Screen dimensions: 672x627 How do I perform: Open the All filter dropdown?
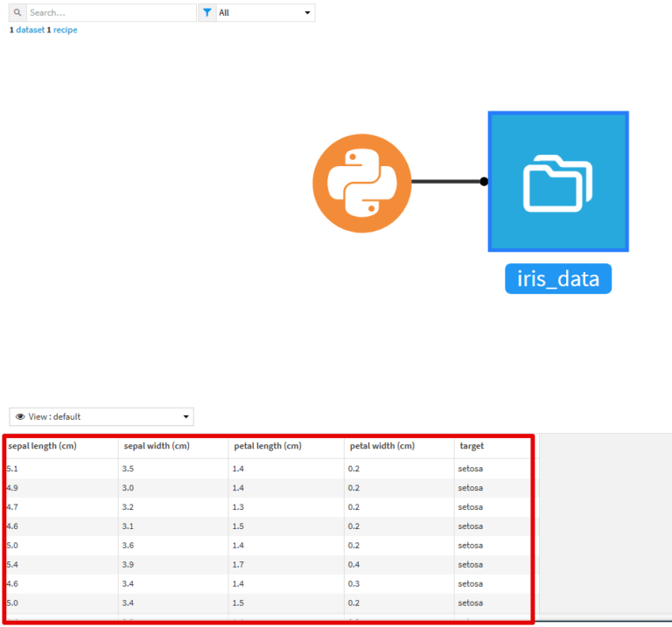point(265,13)
